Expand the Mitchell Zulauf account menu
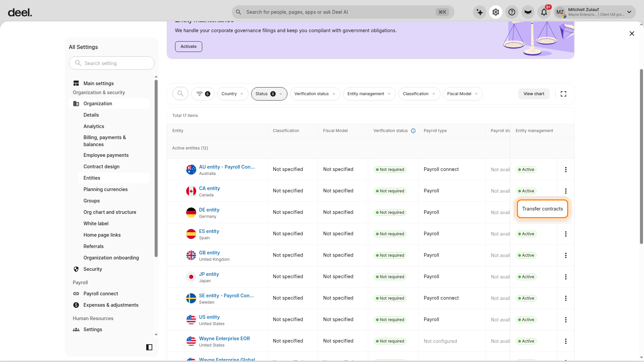 pyautogui.click(x=595, y=12)
